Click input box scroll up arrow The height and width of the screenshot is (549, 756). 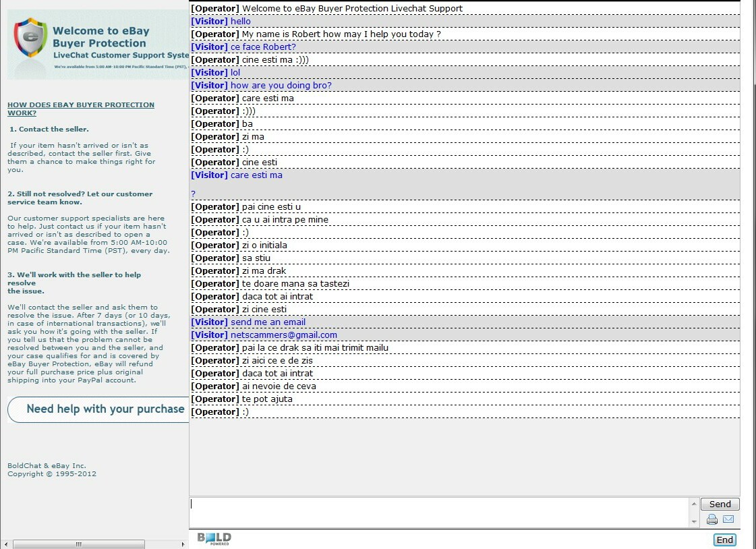pyautogui.click(x=694, y=504)
